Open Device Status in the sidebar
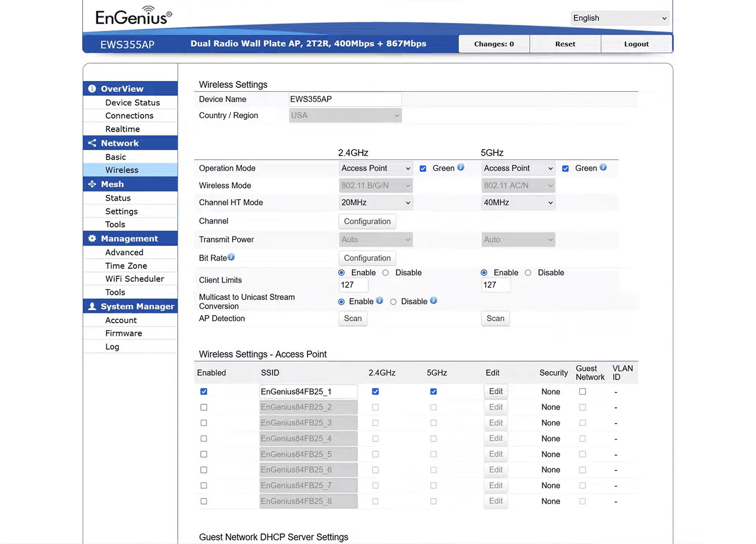The height and width of the screenshot is (544, 756). 133,102
